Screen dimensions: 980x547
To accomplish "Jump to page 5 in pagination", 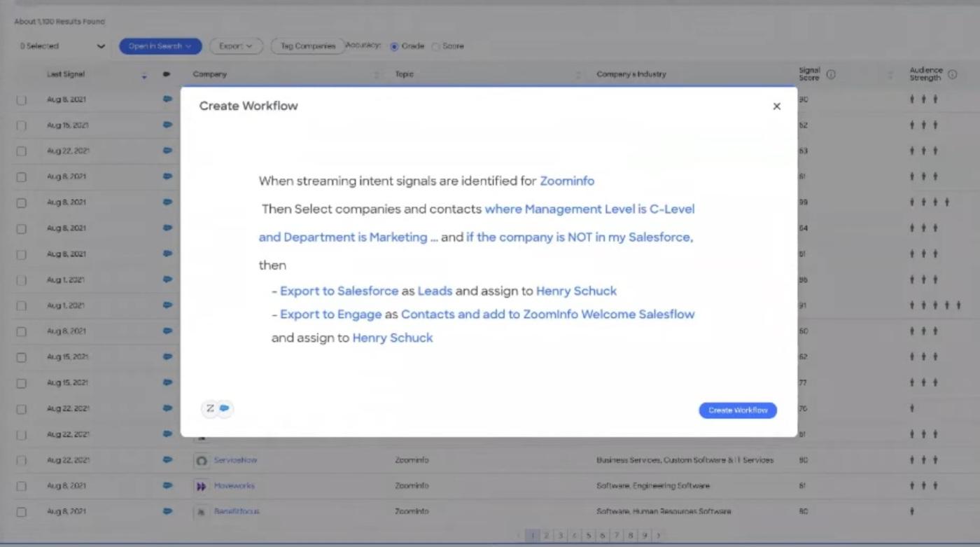I will [588, 536].
